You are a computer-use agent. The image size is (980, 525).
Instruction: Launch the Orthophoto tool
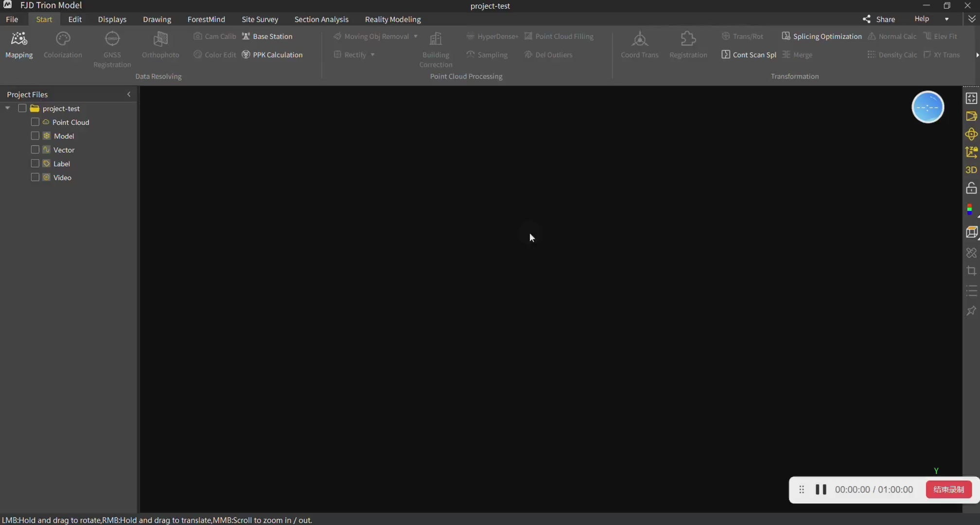pyautogui.click(x=160, y=45)
